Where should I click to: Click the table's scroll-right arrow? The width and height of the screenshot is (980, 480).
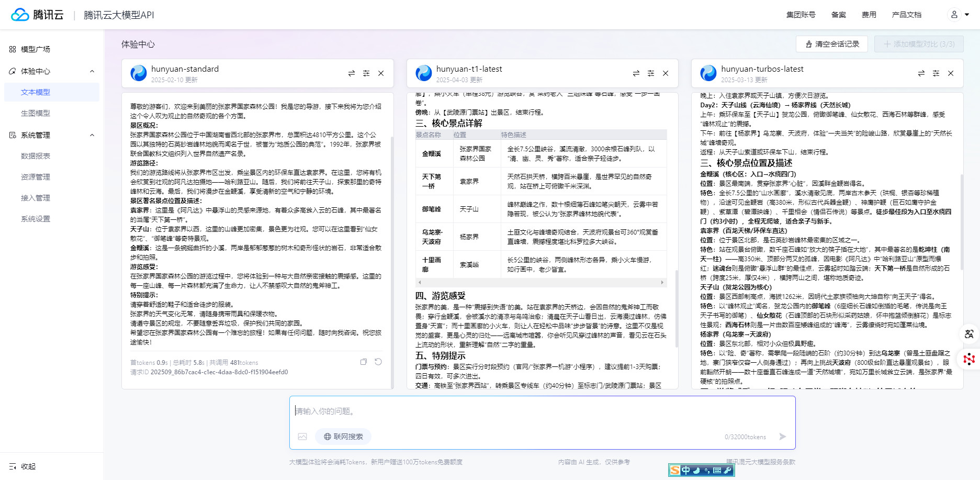[x=662, y=282]
